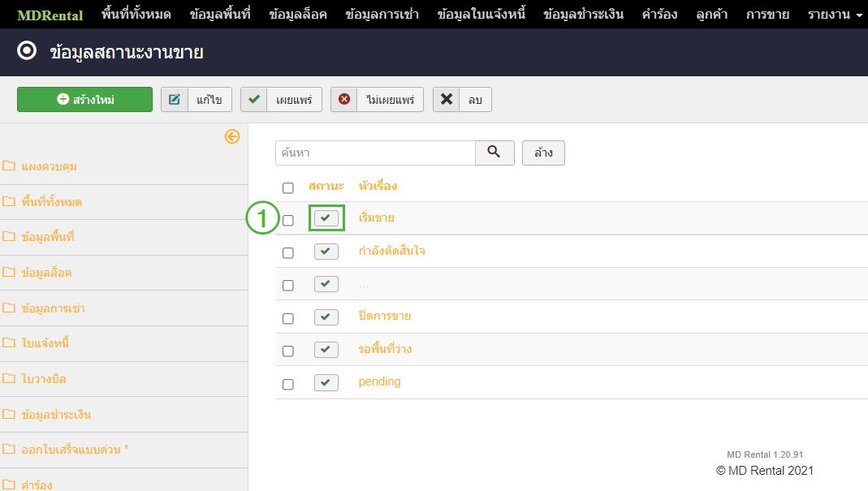Click the เผยแพร่ button label
This screenshot has width=868, height=491.
coord(294,100)
